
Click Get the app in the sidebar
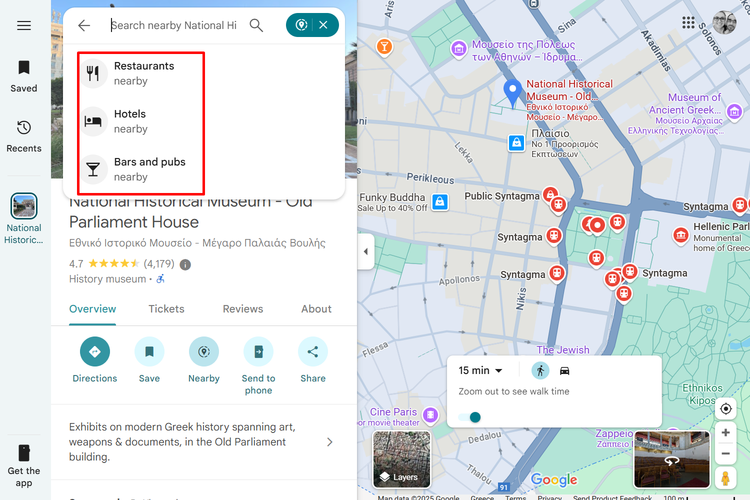click(24, 466)
